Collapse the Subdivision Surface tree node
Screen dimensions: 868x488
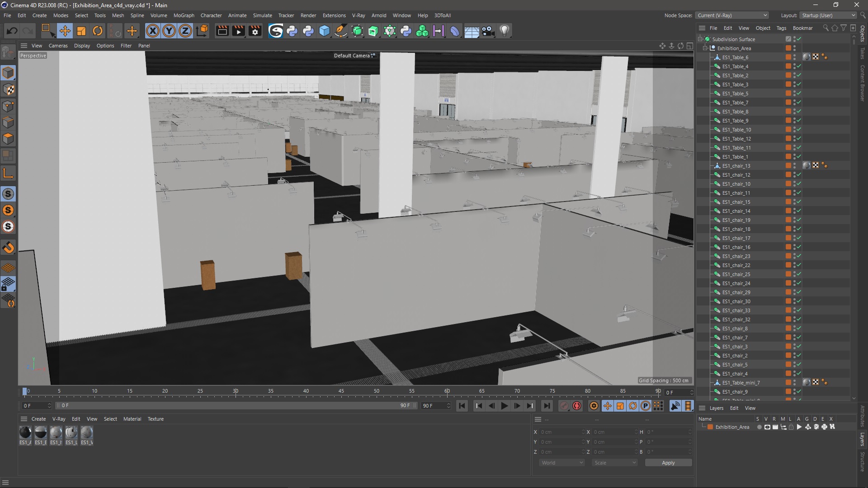point(700,39)
